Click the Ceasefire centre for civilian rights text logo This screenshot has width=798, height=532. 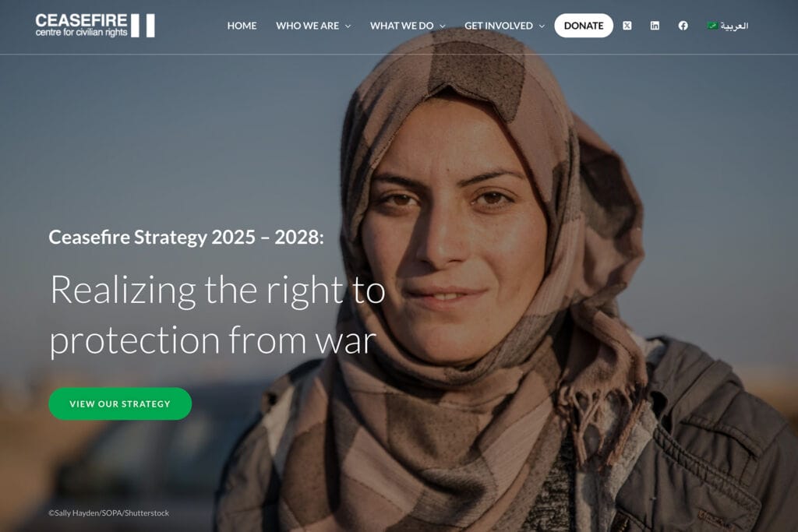[x=81, y=26]
